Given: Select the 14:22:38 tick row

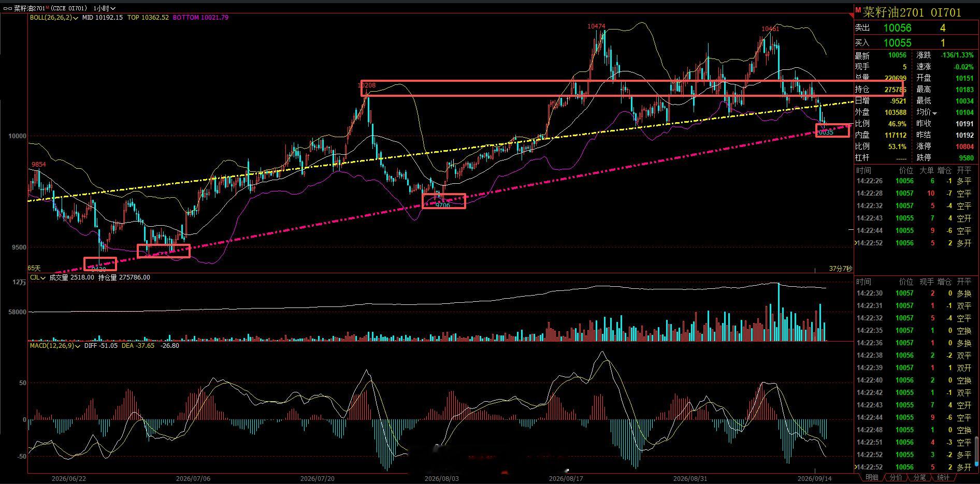Looking at the screenshot, I should click(x=914, y=356).
